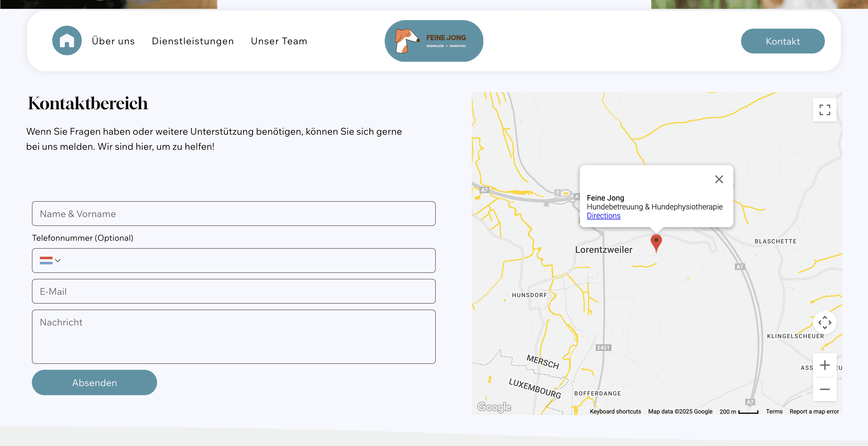Open the Über uns menu item
868x446 pixels.
coord(113,41)
